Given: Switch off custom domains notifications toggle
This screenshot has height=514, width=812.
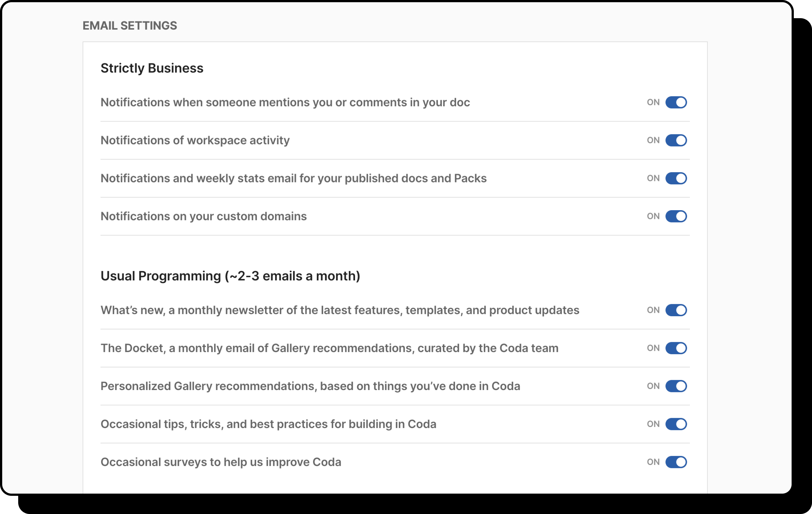Looking at the screenshot, I should [x=676, y=216].
